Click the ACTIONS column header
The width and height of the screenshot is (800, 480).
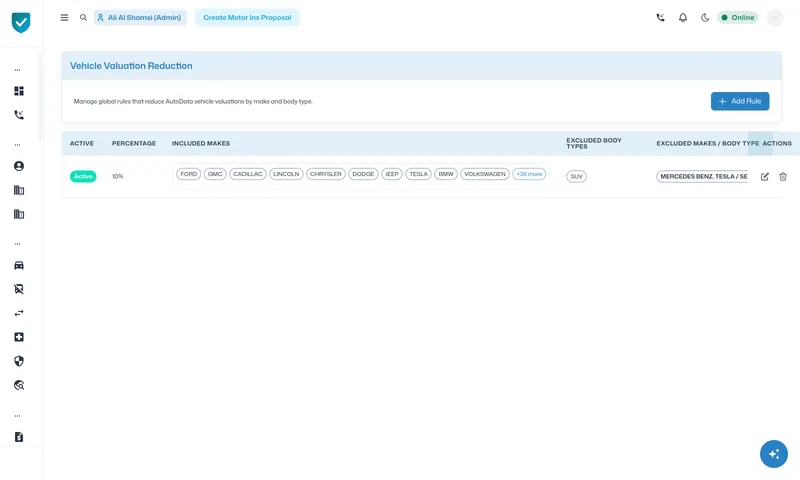click(x=777, y=143)
